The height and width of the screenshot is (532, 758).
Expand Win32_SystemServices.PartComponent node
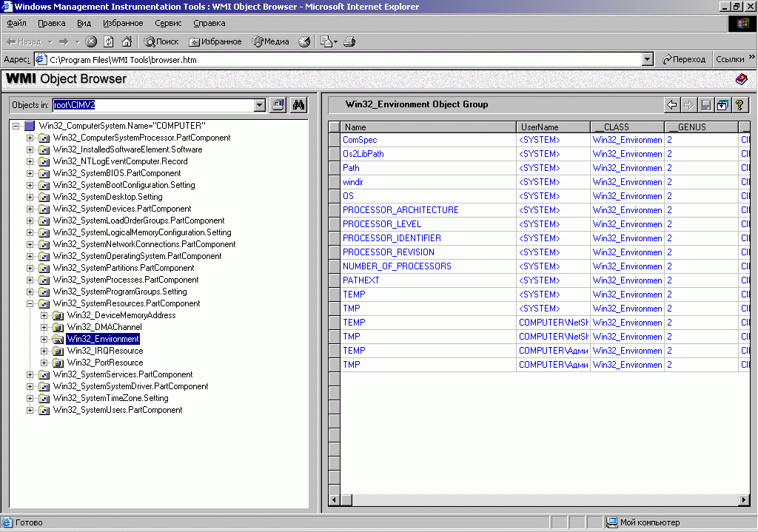(x=30, y=374)
